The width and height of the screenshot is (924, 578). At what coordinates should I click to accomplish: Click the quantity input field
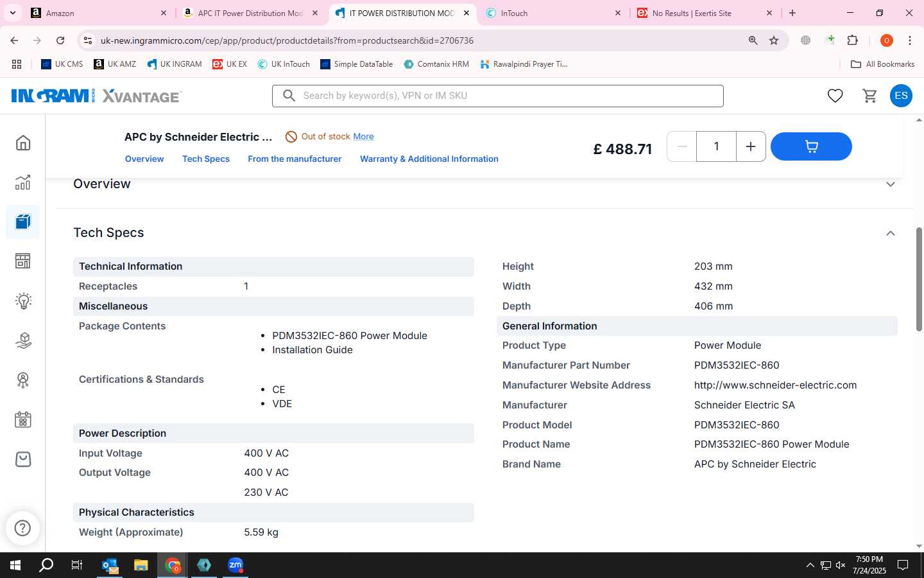tap(716, 146)
